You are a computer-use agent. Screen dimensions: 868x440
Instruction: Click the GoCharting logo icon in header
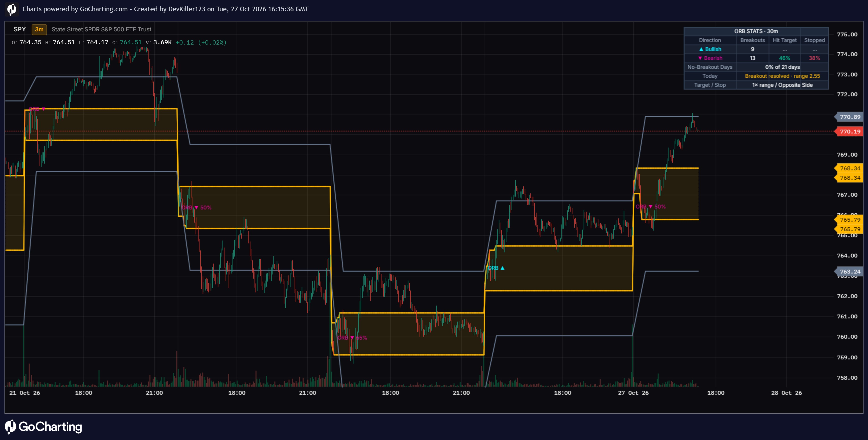[x=12, y=9]
